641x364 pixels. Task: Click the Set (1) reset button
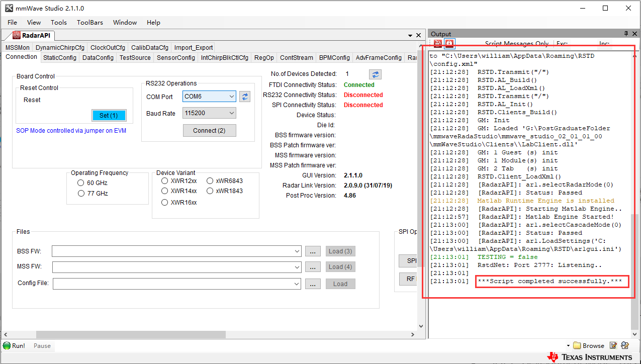[x=109, y=115]
